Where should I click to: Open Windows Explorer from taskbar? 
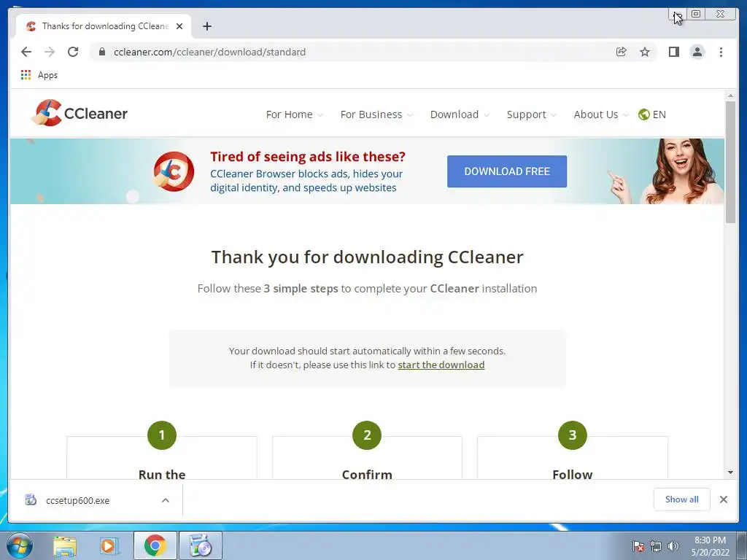(x=65, y=546)
